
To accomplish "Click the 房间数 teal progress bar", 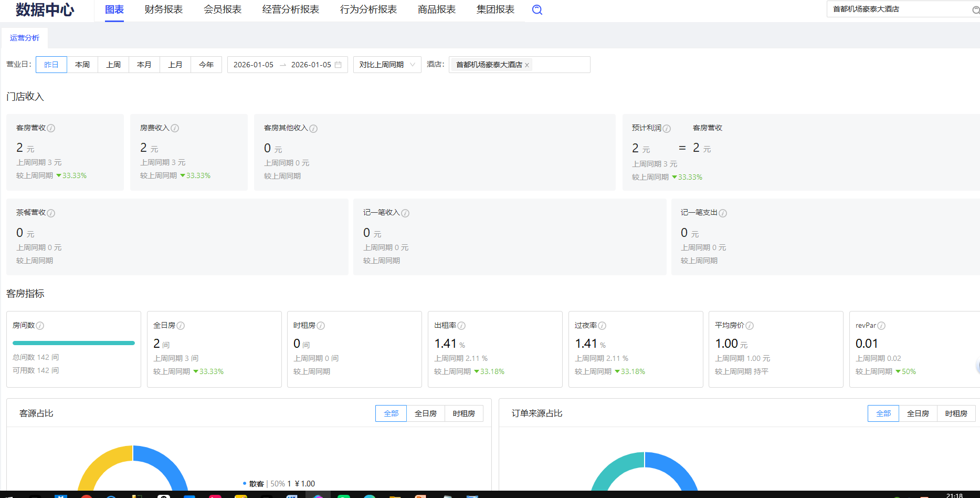I will click(x=73, y=343).
